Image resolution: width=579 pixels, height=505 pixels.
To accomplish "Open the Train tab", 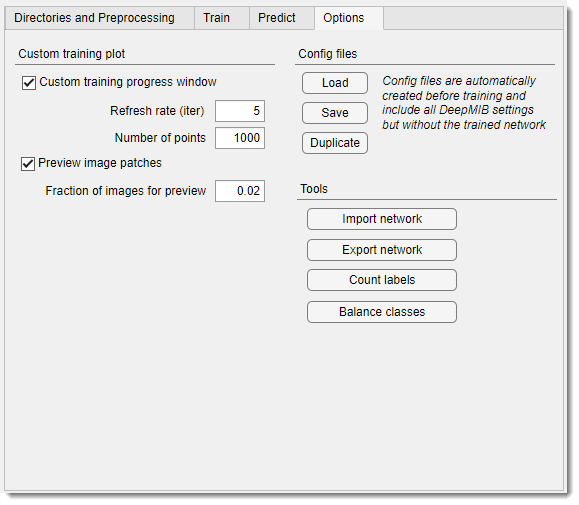I will coord(216,18).
